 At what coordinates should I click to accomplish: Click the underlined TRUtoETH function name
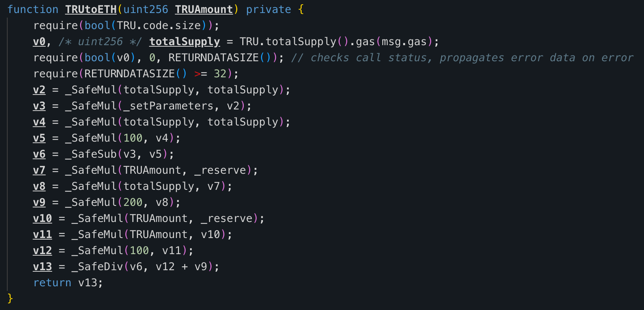[x=91, y=9]
